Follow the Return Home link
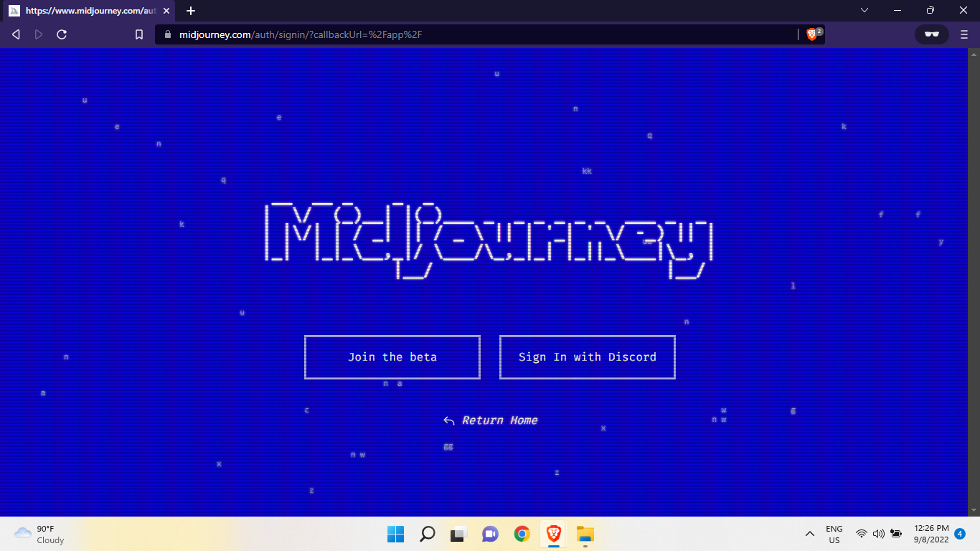Screen dimensions: 980x551 (491, 420)
